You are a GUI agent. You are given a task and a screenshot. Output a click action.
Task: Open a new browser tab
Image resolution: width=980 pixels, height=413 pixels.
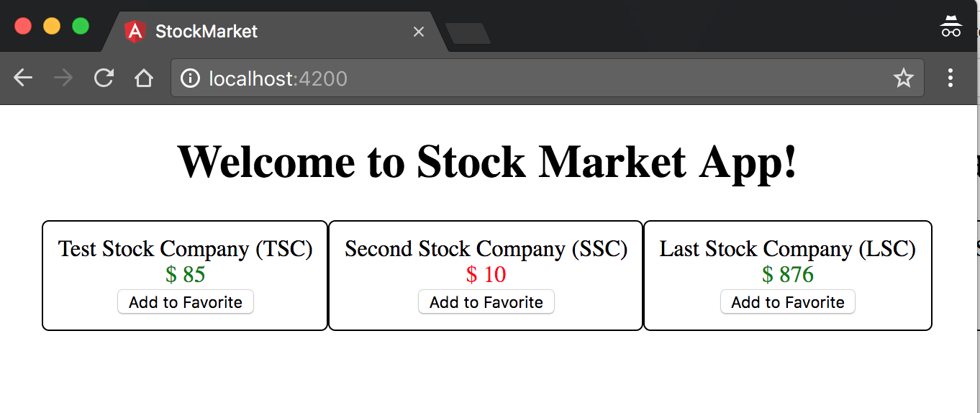468,33
